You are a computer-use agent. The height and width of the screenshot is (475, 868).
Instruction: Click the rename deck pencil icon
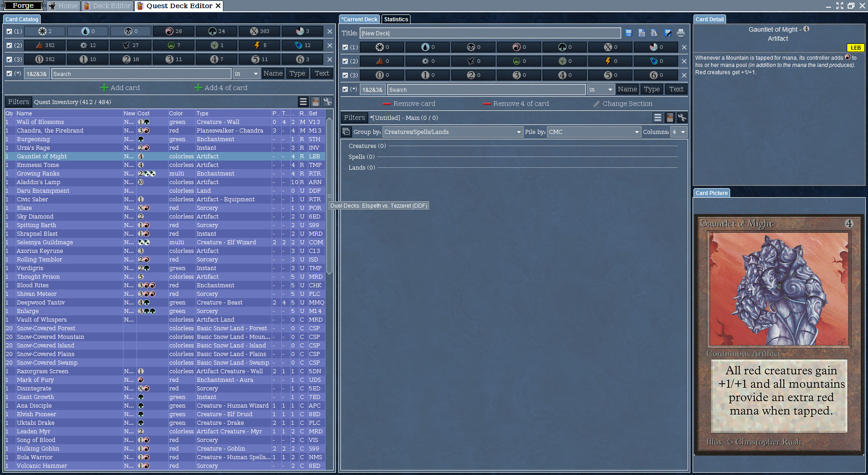pyautogui.click(x=668, y=33)
